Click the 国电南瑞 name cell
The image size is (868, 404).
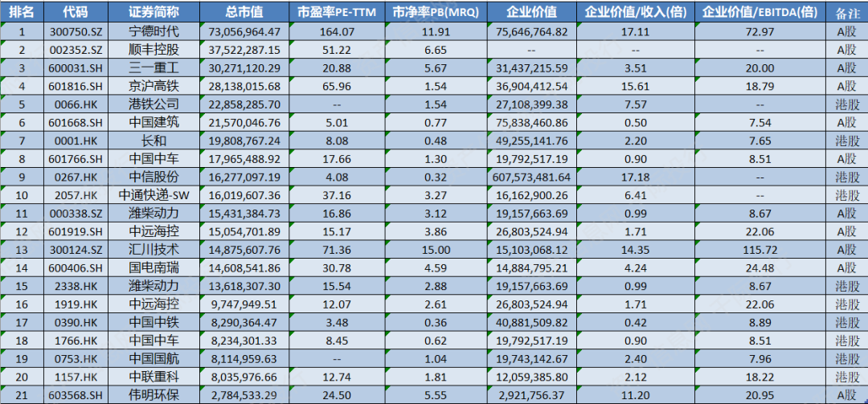coord(154,267)
